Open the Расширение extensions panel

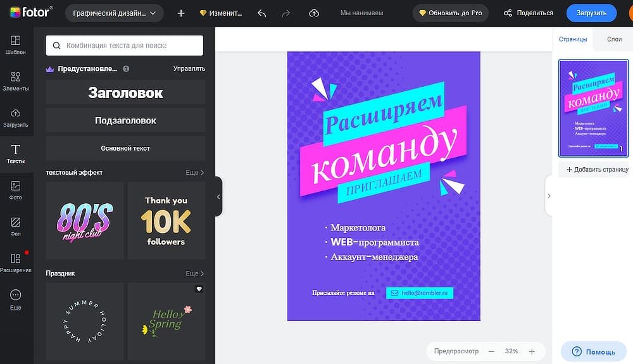coord(15,263)
